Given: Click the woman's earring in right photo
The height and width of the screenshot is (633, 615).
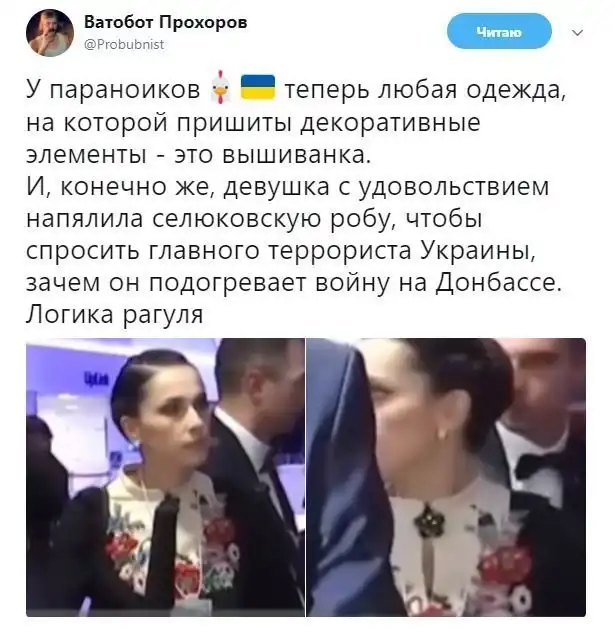Looking at the screenshot, I should (445, 434).
